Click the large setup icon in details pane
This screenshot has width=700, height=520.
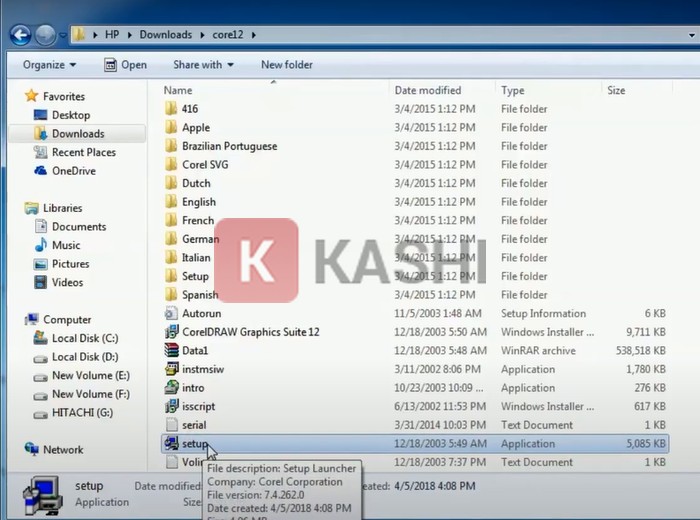pyautogui.click(x=42, y=495)
